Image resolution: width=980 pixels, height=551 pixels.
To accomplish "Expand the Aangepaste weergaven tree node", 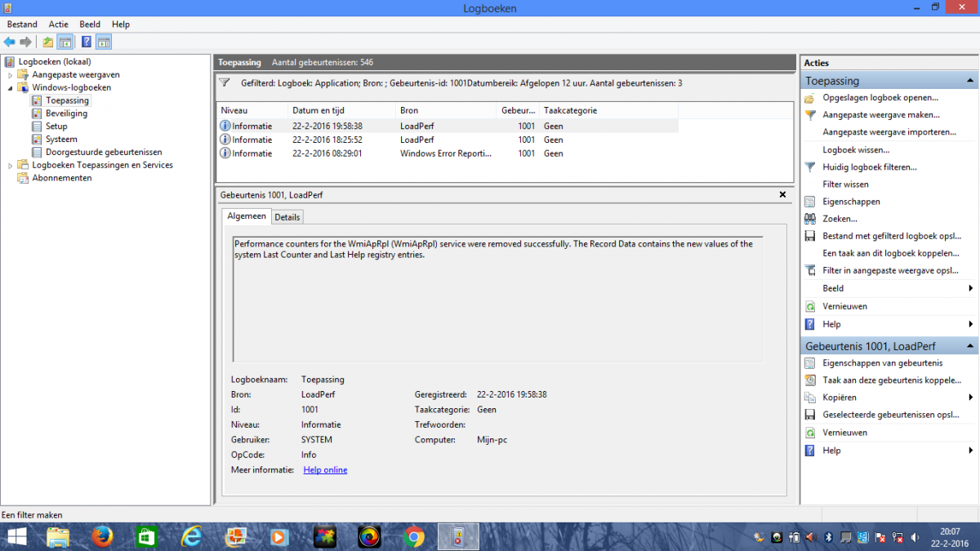I will coord(10,75).
